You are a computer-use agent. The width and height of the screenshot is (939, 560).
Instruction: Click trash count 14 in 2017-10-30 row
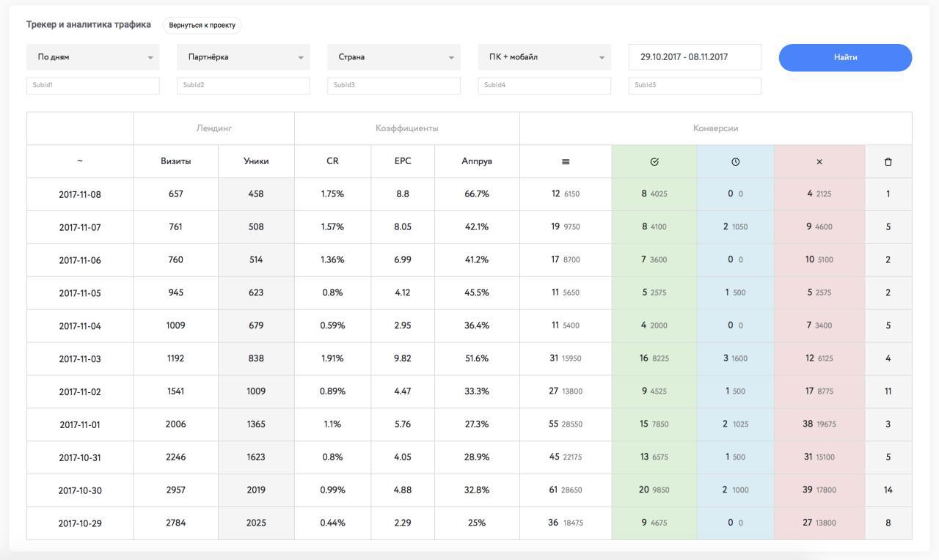coord(888,490)
